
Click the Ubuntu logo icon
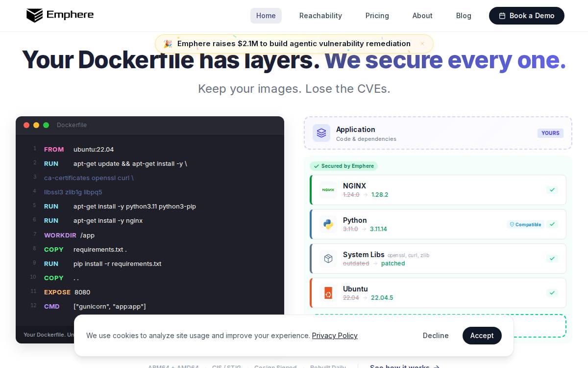(328, 293)
